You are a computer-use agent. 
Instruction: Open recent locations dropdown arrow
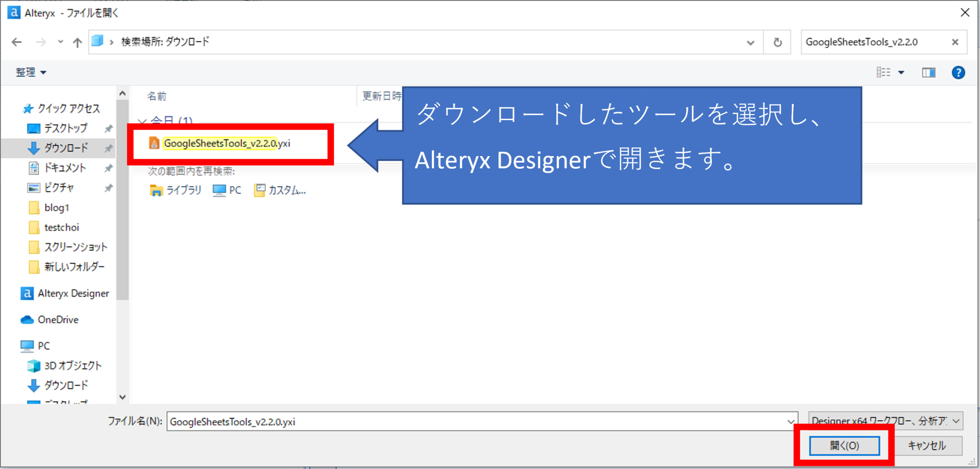(x=60, y=42)
